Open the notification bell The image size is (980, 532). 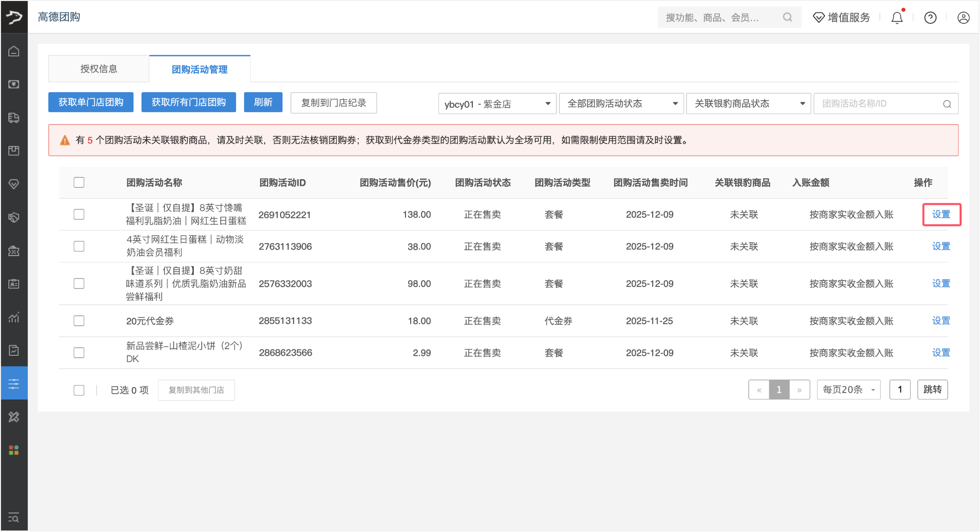(x=897, y=18)
